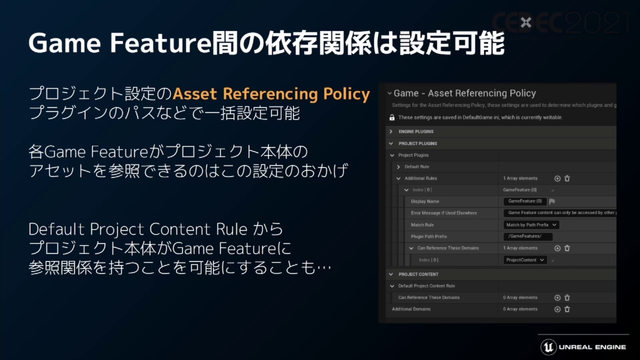Click trash icon beside the 0-element Can Reference These Domains
Image resolution: width=640 pixels, height=360 pixels.
[x=567, y=298]
